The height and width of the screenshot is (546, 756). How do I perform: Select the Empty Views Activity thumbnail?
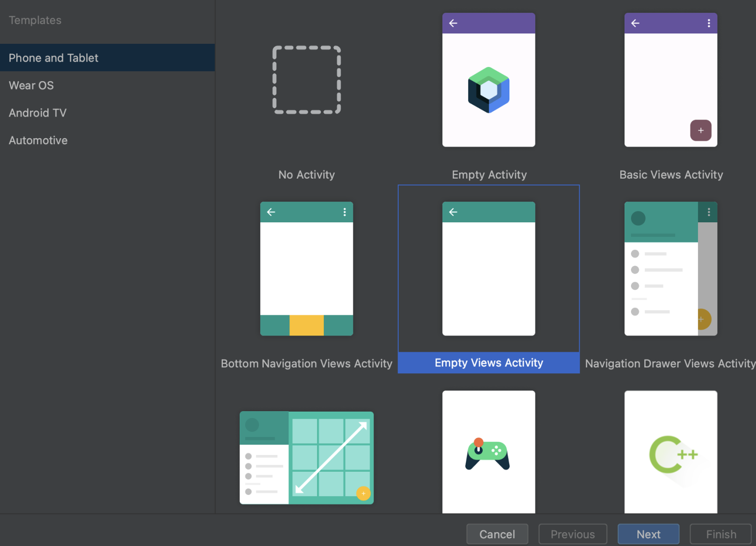[489, 269]
